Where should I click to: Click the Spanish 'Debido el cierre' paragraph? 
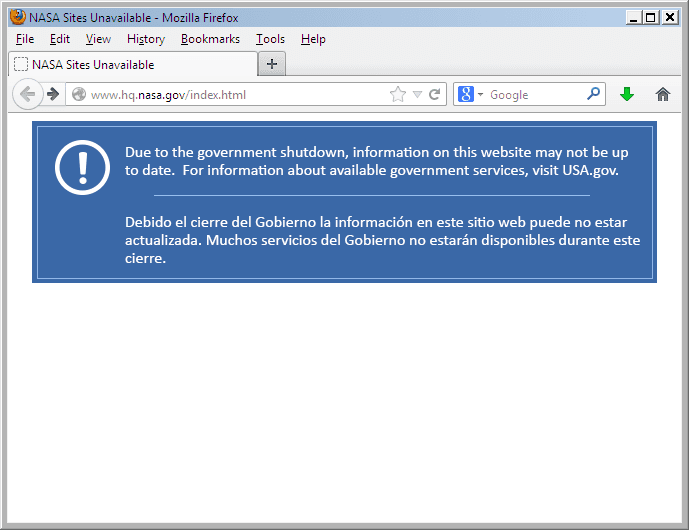pos(382,240)
